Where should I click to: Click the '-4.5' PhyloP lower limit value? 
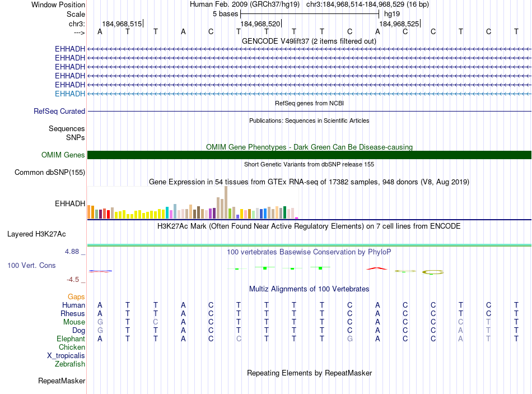tap(73, 280)
